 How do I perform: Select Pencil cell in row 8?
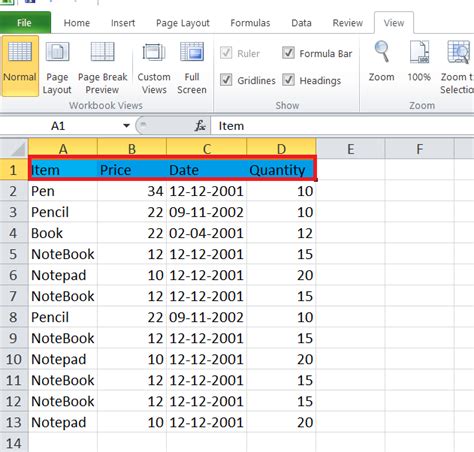[63, 317]
